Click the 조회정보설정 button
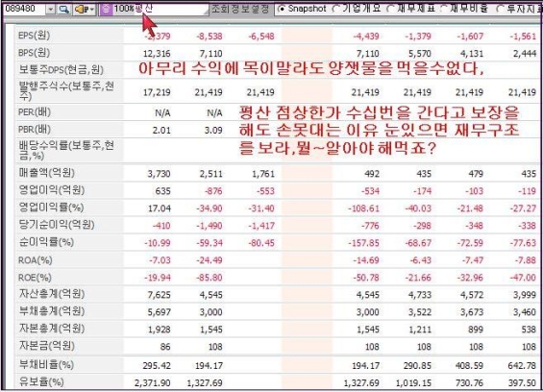This screenshot has height=392, width=543. point(240,9)
